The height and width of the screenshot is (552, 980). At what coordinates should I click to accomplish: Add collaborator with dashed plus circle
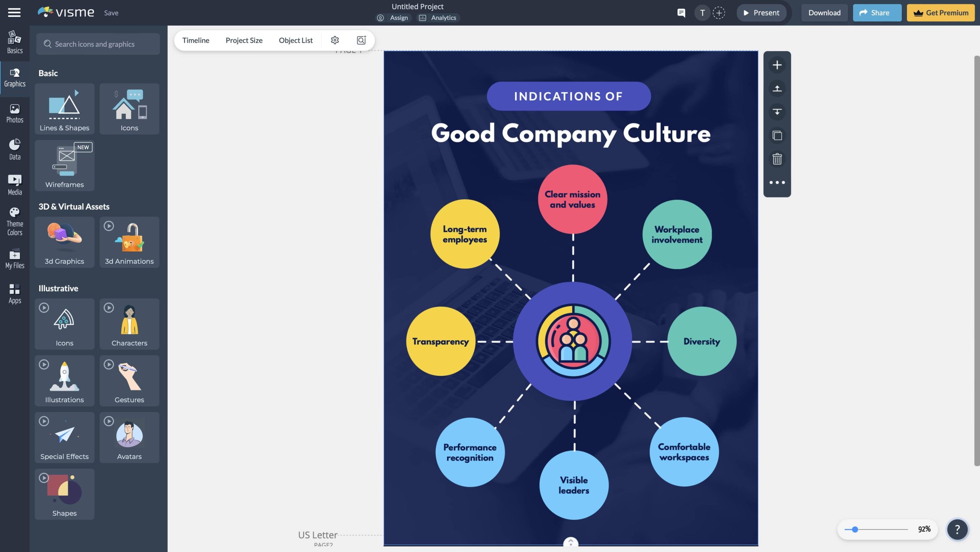[719, 13]
